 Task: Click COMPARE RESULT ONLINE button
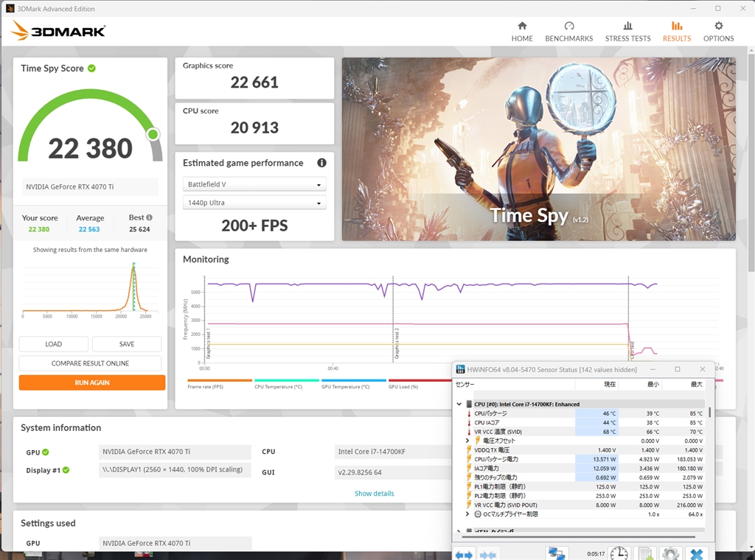pos(90,363)
